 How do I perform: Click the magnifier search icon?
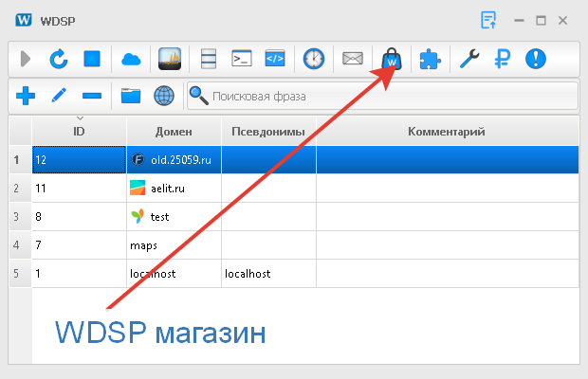pyautogui.click(x=199, y=96)
